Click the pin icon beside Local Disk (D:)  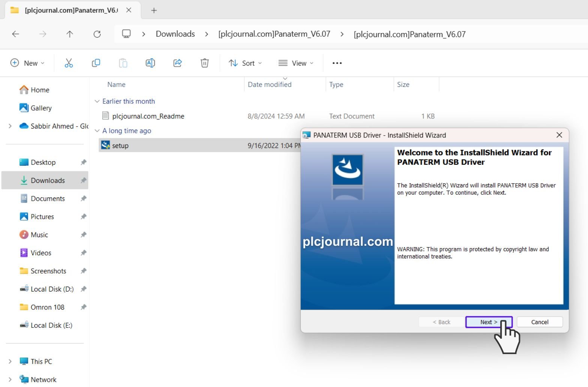point(83,289)
